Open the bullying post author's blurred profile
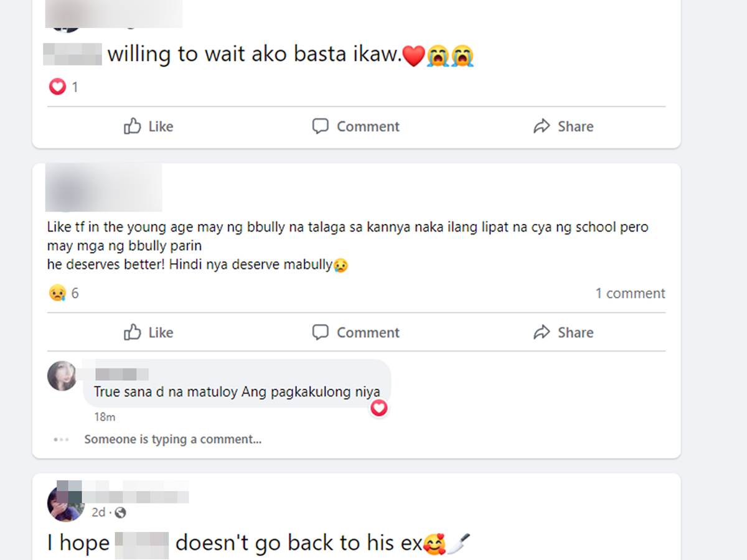The image size is (747, 560). click(x=104, y=187)
